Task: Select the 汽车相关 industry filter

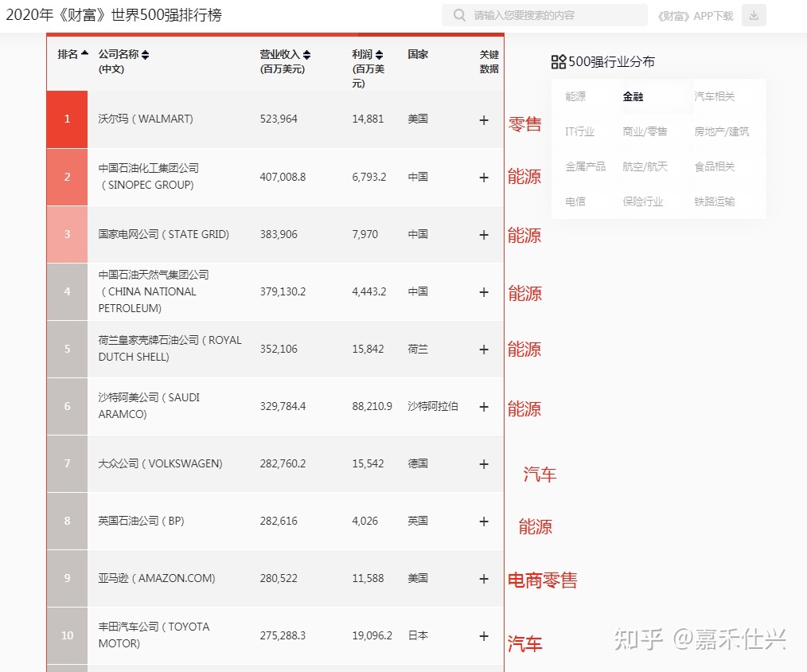Action: 715,96
